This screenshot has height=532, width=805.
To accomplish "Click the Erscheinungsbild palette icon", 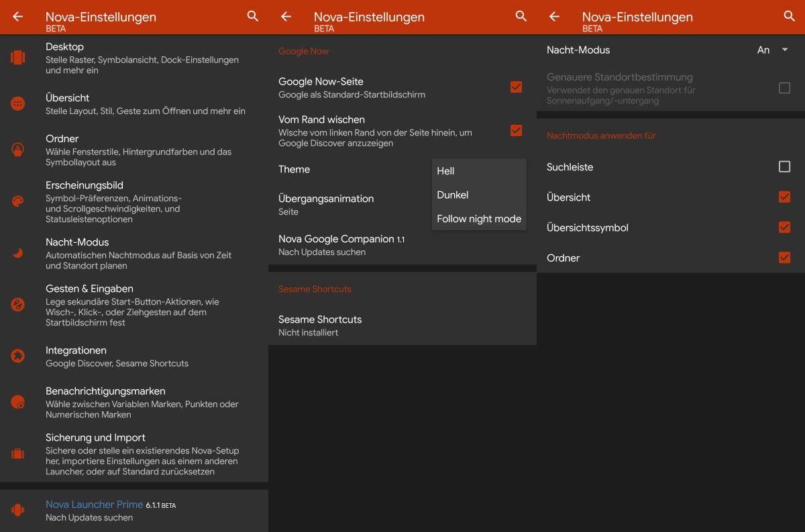I will tap(18, 201).
